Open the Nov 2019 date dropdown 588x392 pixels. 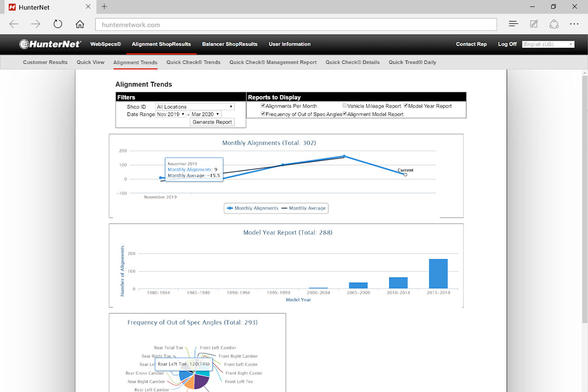click(171, 114)
